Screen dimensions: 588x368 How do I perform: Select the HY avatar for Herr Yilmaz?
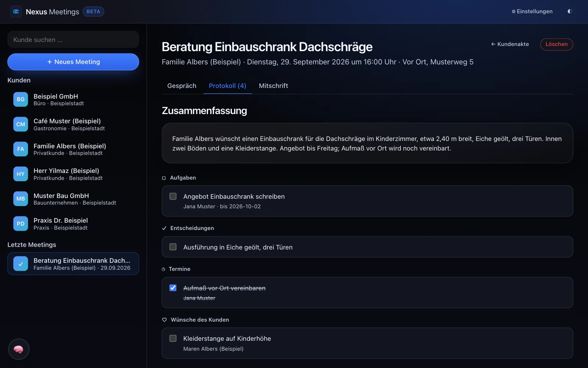[21, 174]
